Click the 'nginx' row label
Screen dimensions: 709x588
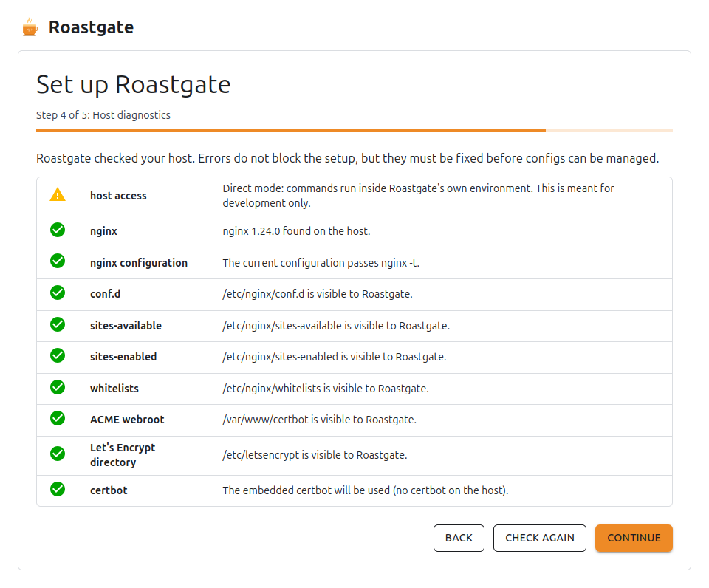(x=103, y=232)
